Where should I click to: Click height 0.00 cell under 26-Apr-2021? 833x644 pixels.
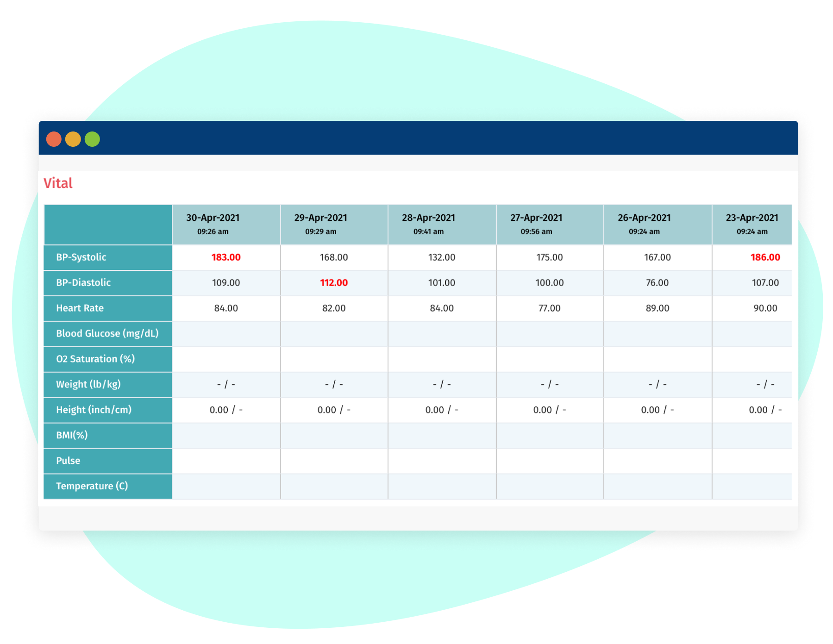[658, 410]
